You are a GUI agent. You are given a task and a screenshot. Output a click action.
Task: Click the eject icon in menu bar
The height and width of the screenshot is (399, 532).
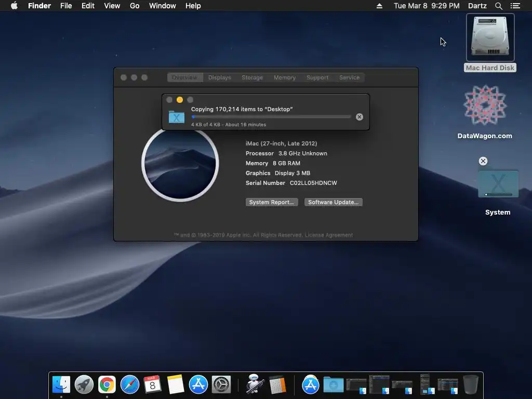pos(380,6)
